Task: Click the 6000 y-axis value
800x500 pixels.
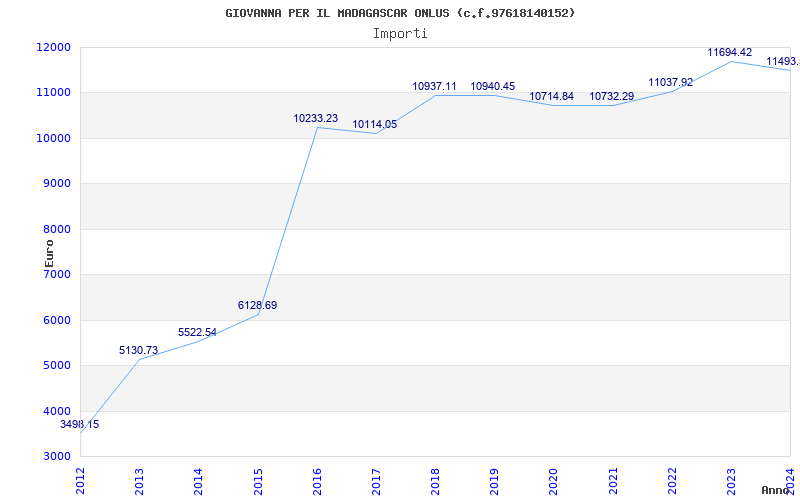Action: 56,320
